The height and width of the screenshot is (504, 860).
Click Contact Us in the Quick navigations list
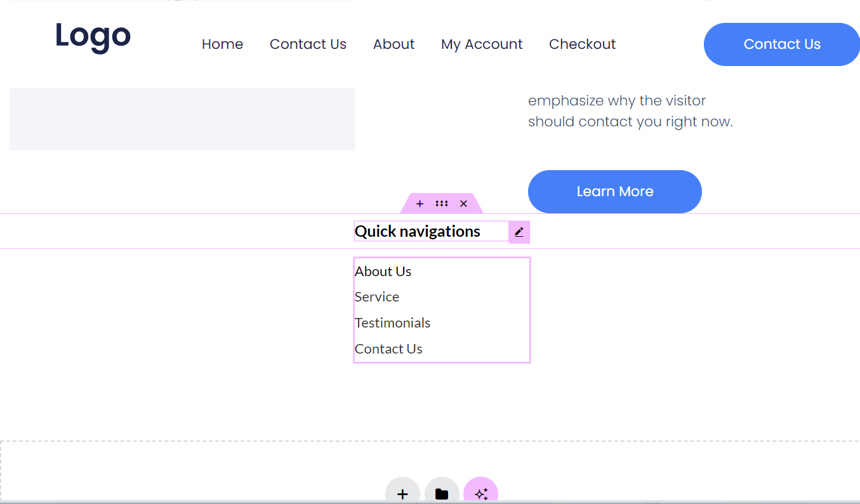coord(388,349)
